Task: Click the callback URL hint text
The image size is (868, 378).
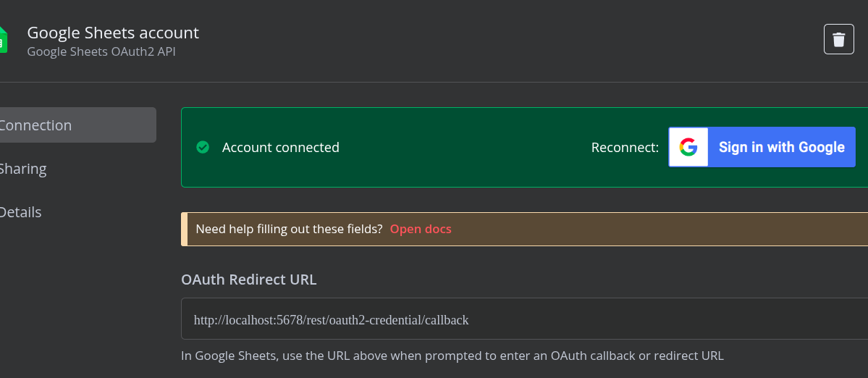Action: (x=452, y=356)
